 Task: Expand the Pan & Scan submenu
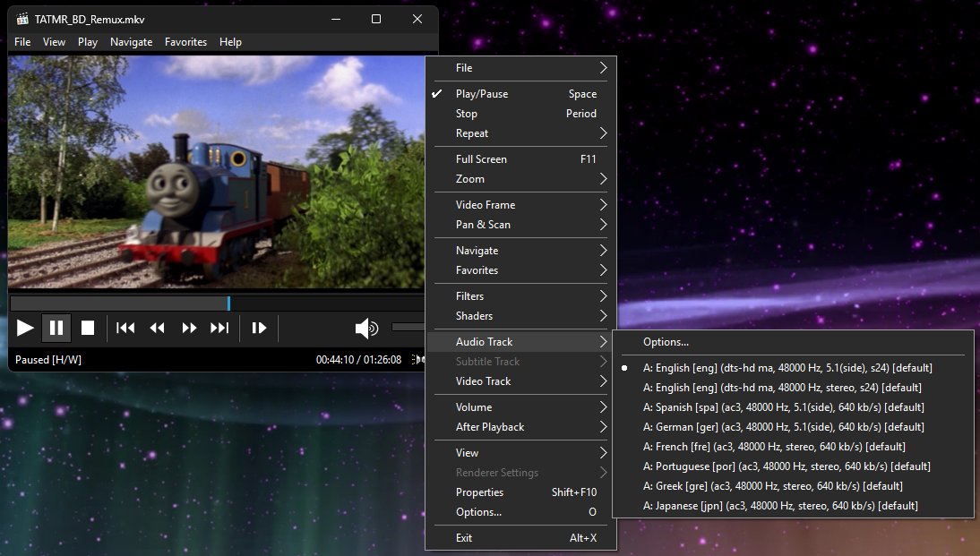pyautogui.click(x=520, y=224)
